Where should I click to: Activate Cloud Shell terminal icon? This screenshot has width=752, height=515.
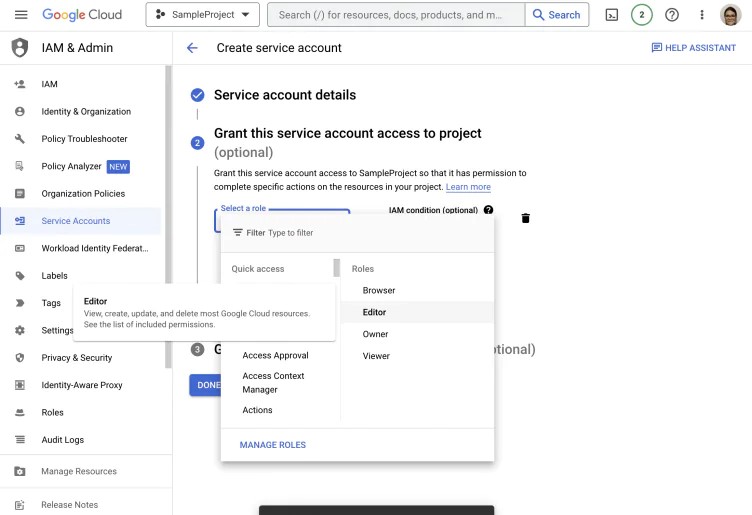[611, 15]
